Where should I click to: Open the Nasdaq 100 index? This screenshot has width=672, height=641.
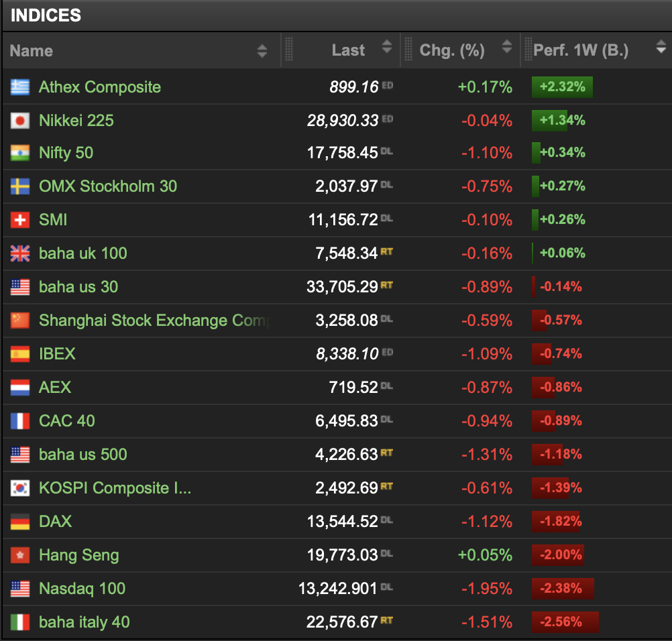[x=82, y=588]
